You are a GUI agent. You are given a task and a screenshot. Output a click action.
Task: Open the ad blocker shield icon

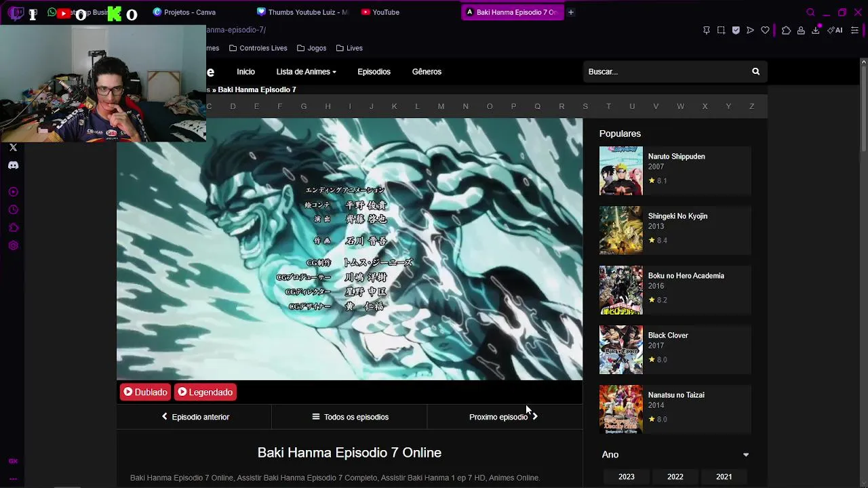[x=736, y=30]
